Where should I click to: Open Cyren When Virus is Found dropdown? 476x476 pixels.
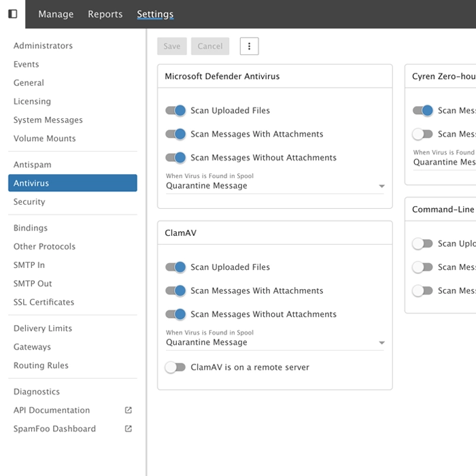(x=445, y=162)
